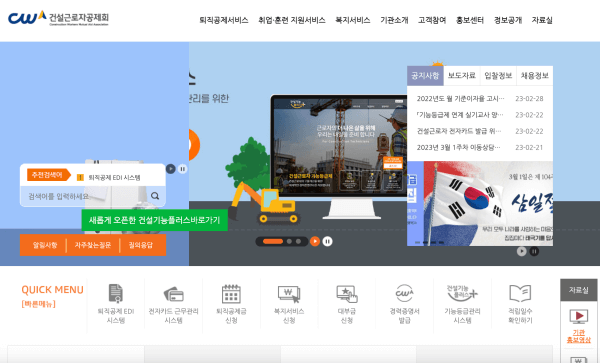This screenshot has height=363, width=600.
Task: Open the 홍보센터 menu
Action: click(x=470, y=20)
